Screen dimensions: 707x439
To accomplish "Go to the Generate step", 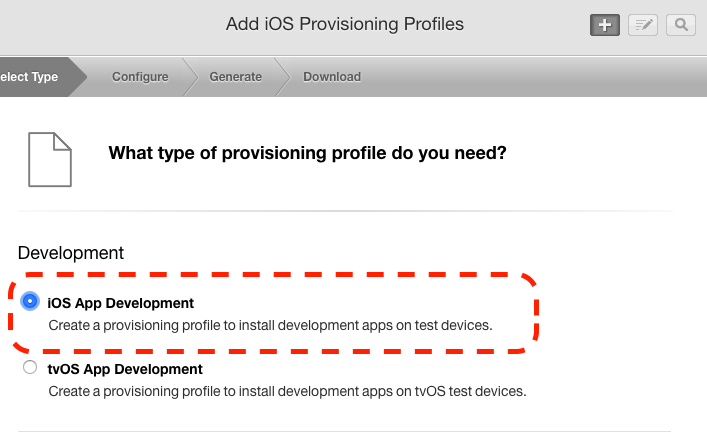I will 235,77.
